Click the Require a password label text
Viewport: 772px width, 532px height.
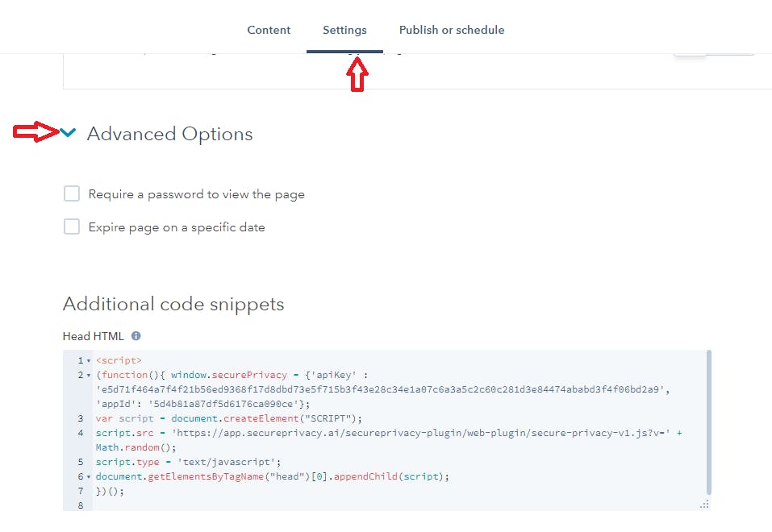click(197, 194)
